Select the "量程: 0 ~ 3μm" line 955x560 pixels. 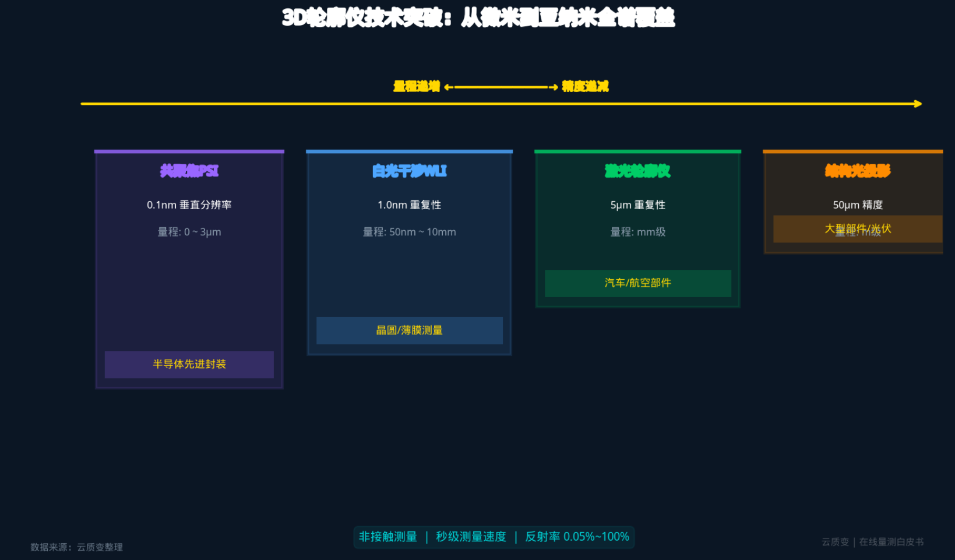tap(189, 232)
